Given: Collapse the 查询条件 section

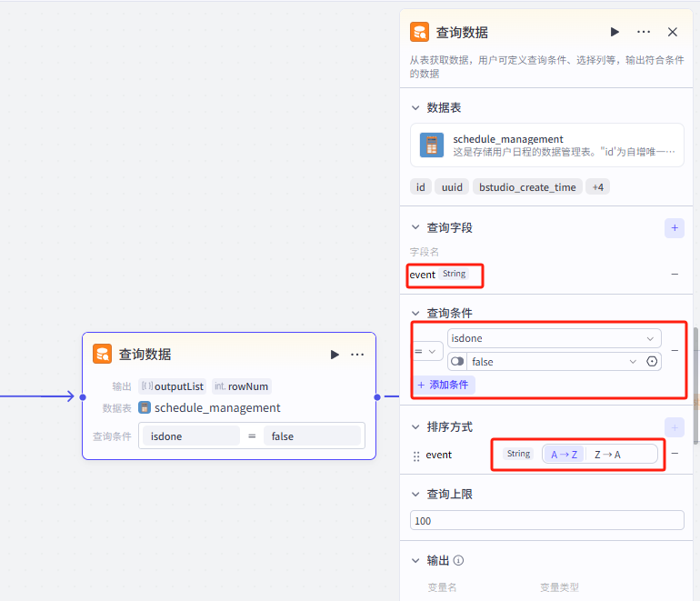Looking at the screenshot, I should pyautogui.click(x=416, y=313).
